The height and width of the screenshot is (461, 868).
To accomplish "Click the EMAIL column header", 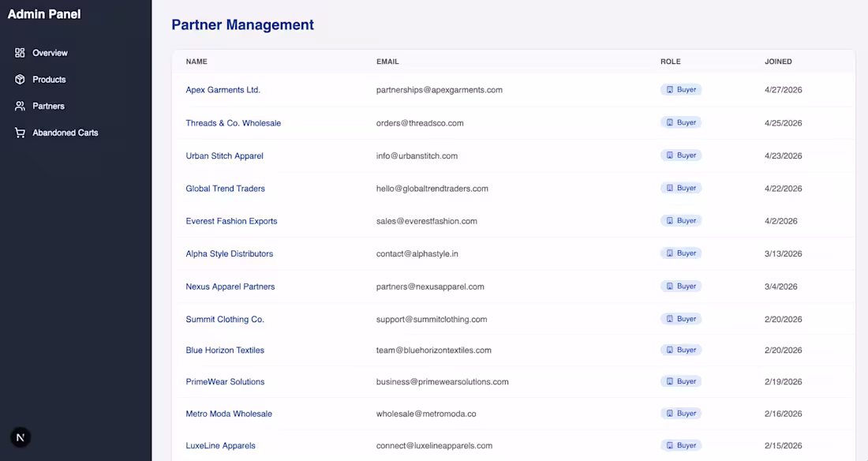I will pos(387,62).
